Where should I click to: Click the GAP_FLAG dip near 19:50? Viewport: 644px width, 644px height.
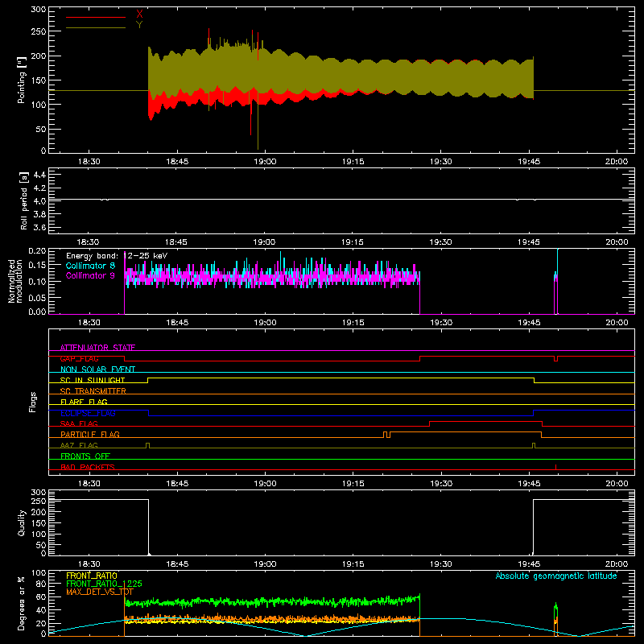click(x=555, y=359)
